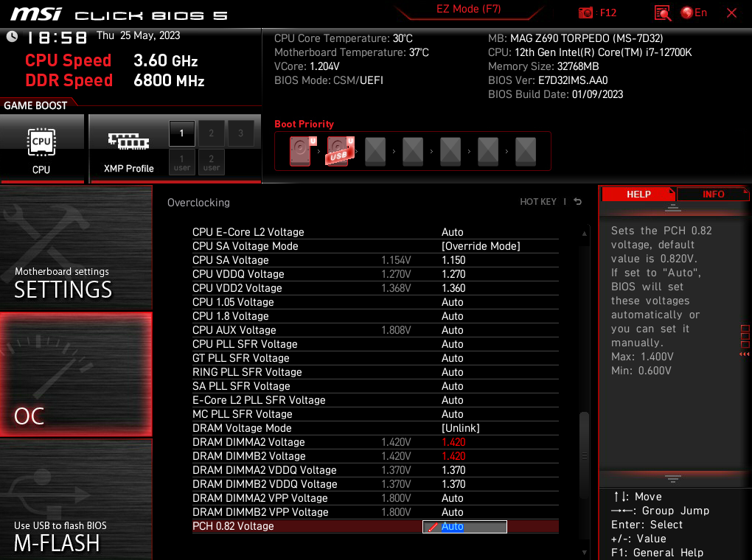Select the CPU 1.8 Voltage row
The height and width of the screenshot is (560, 752).
375,316
